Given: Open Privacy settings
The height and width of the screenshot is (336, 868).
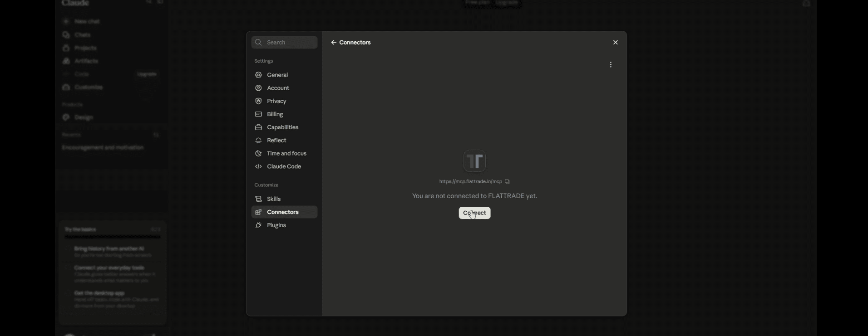Looking at the screenshot, I should coord(284,102).
